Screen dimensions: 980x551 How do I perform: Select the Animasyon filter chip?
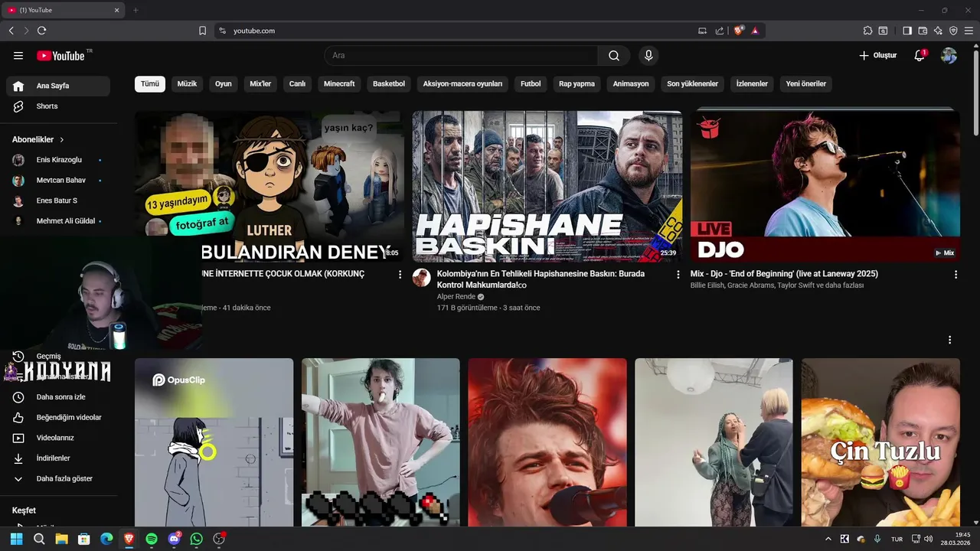tap(631, 84)
